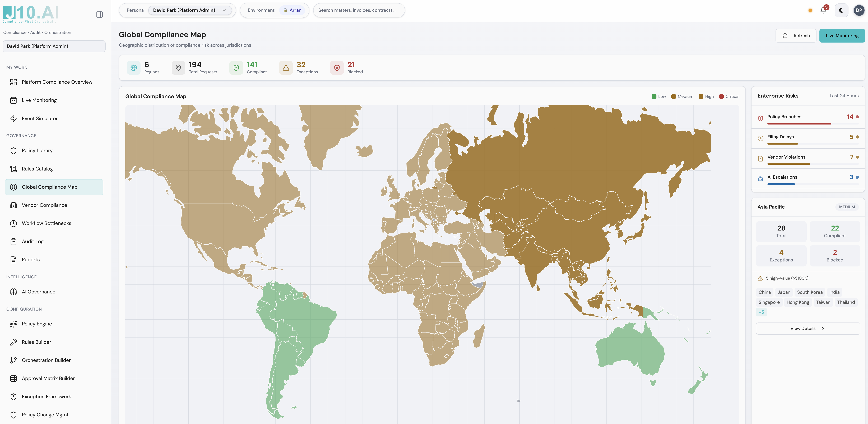
Task: Click the MEDIUM badge on Asia Pacific
Action: point(846,207)
